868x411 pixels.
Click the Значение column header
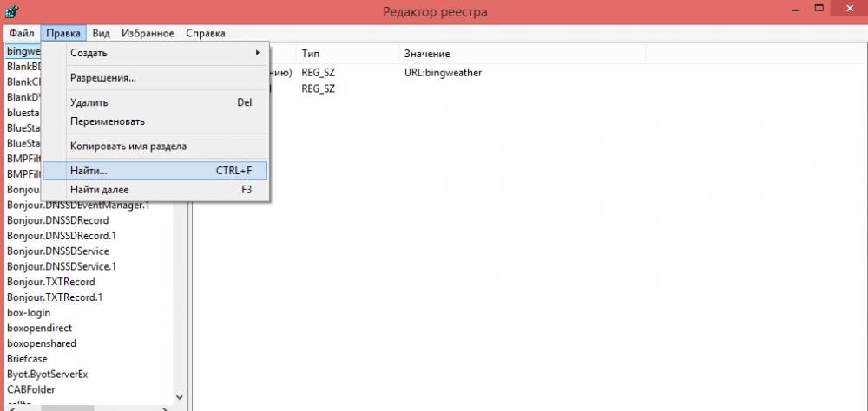point(426,54)
